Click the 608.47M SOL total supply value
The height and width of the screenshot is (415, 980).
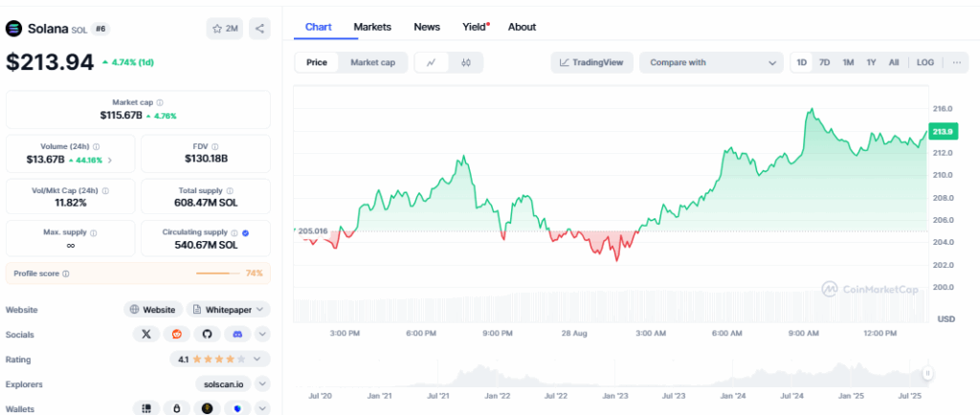pyautogui.click(x=206, y=203)
